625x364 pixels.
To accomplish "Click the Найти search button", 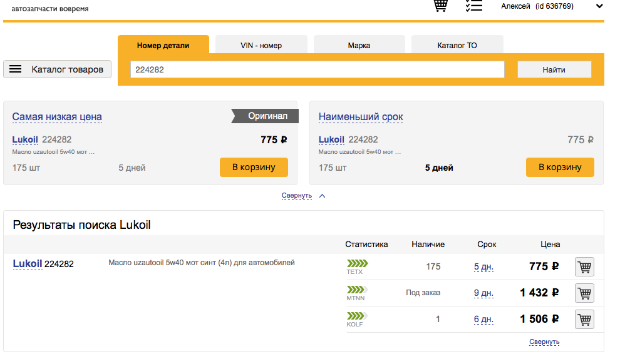I will pyautogui.click(x=554, y=69).
